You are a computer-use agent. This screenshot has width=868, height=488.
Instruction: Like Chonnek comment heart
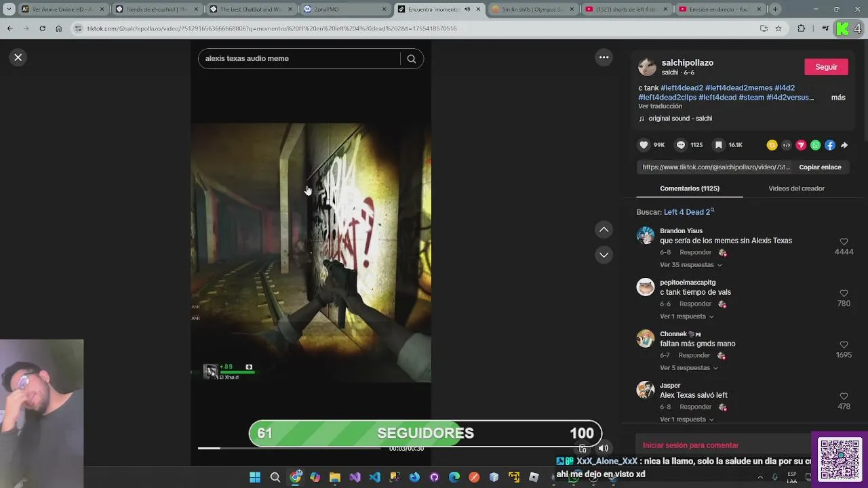[844, 345]
